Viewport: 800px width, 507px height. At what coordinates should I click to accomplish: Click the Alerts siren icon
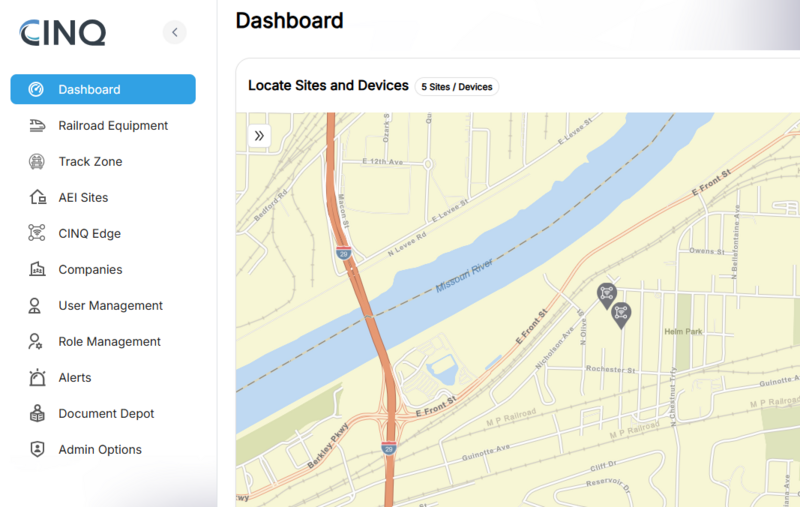coord(37,377)
